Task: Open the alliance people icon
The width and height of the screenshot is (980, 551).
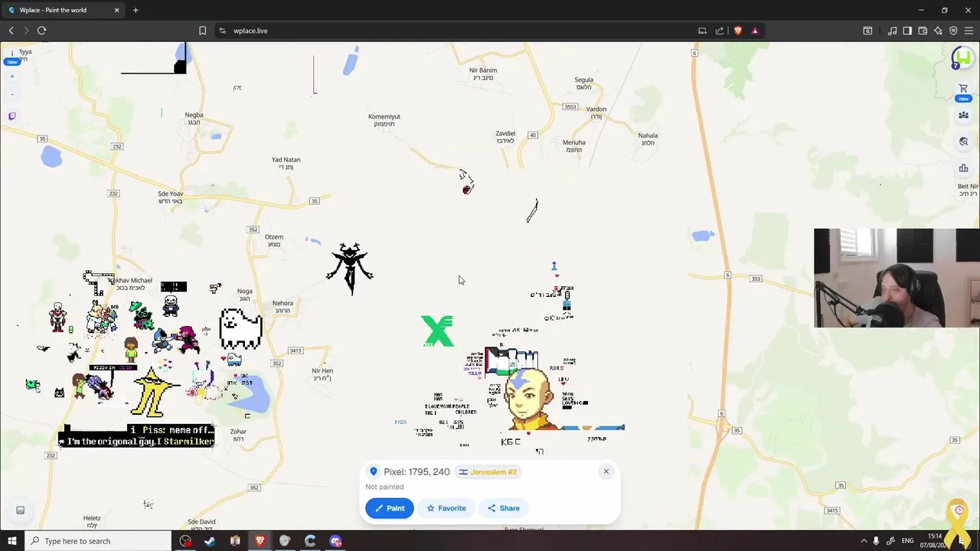Action: coord(963,116)
